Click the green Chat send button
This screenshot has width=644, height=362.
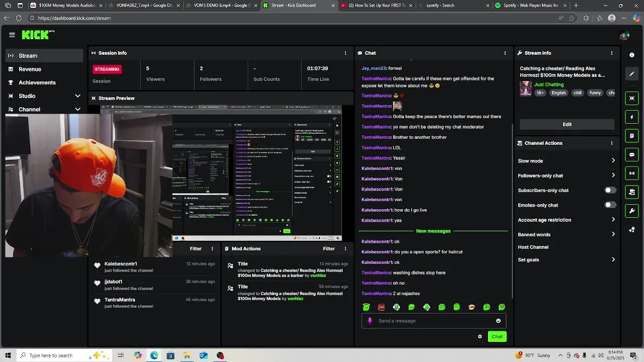point(497,336)
